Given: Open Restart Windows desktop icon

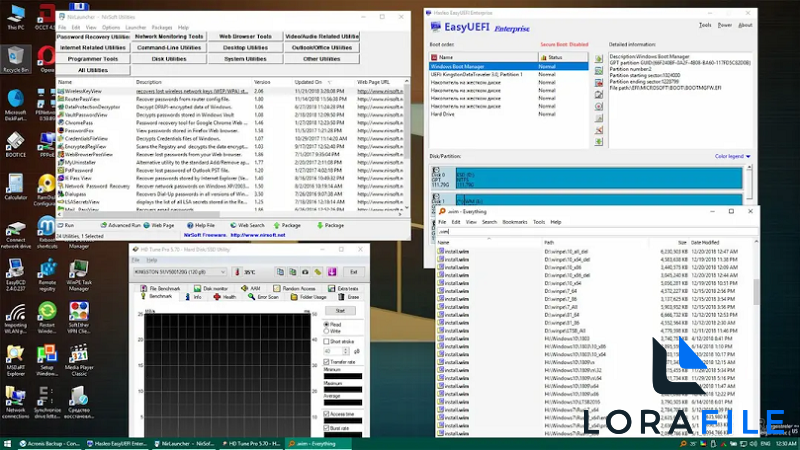Looking at the screenshot, I should (x=47, y=317).
